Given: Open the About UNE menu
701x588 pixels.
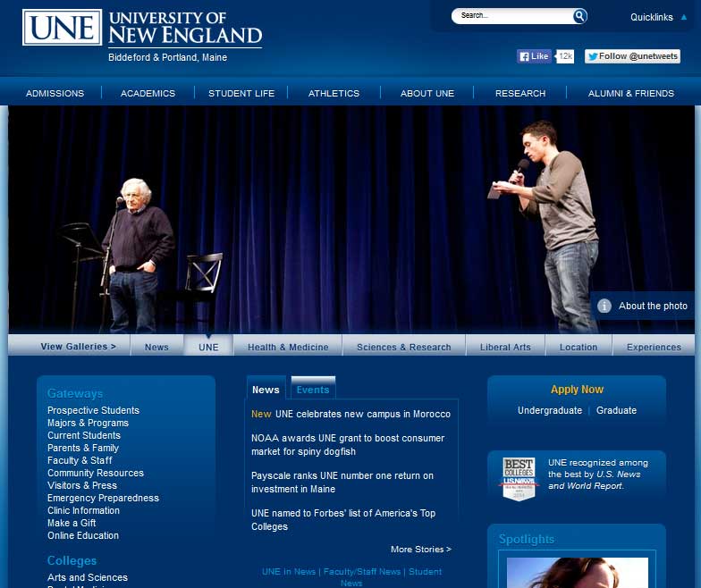Looking at the screenshot, I should point(427,93).
